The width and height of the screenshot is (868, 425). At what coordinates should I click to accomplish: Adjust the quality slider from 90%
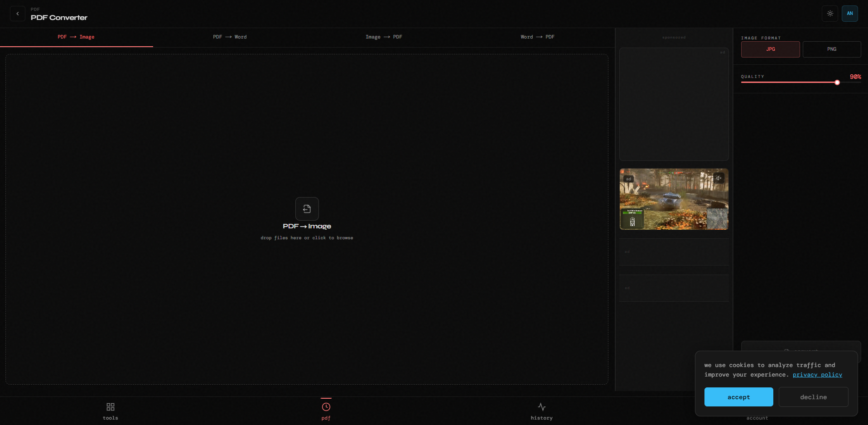pyautogui.click(x=837, y=82)
